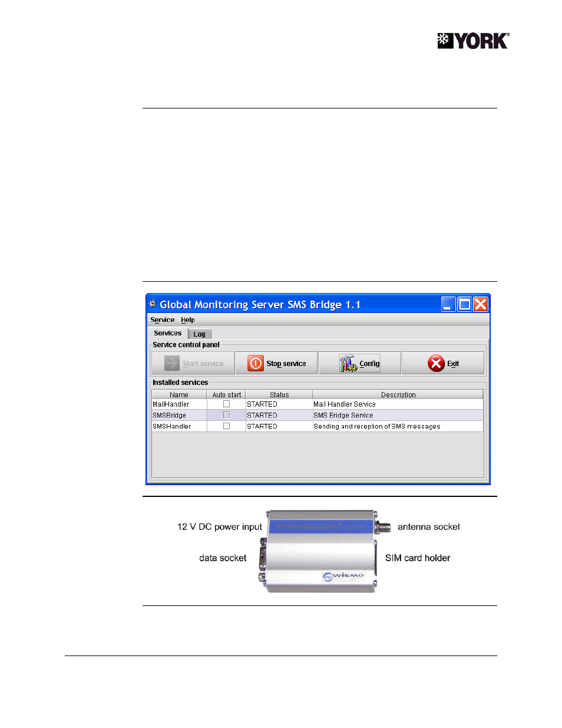Select the SMSHandler service name

[x=171, y=426]
